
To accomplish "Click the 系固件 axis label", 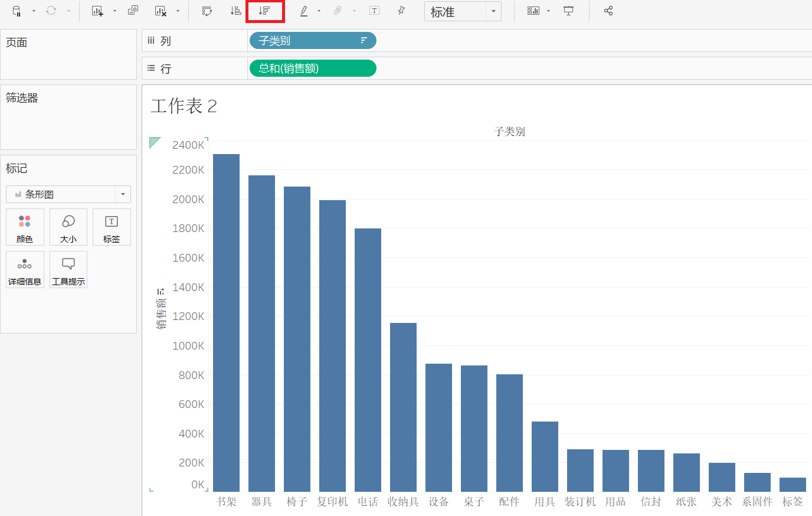I will [757, 502].
